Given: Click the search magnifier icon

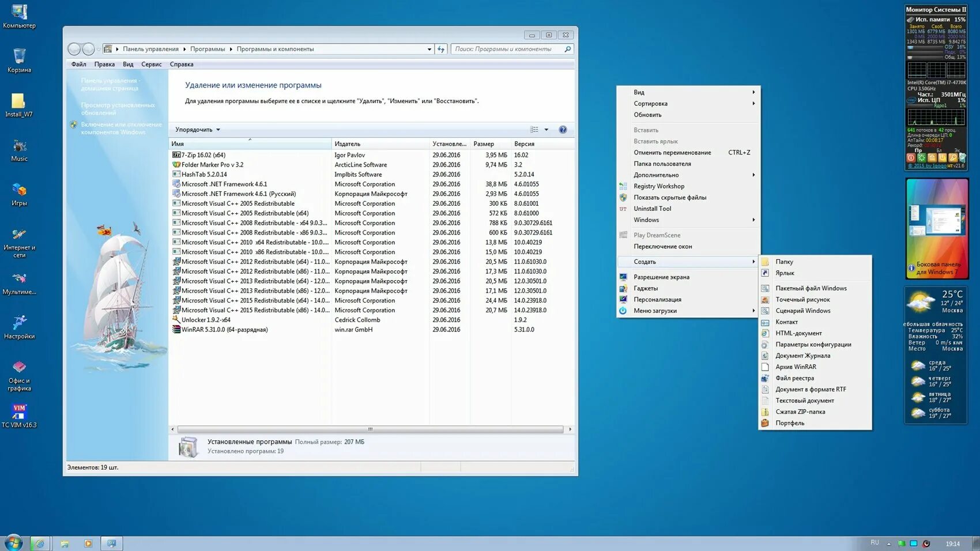Looking at the screenshot, I should point(568,49).
